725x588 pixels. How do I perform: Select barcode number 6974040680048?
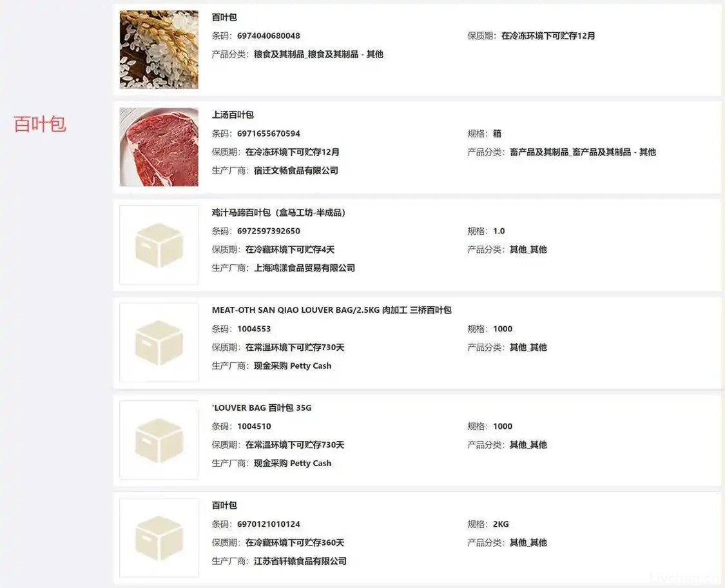click(268, 35)
